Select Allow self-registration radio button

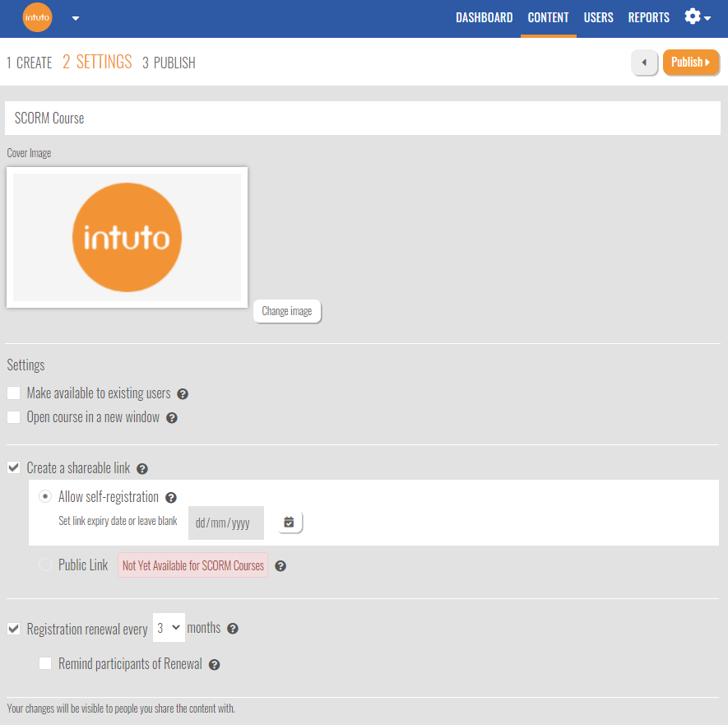[x=45, y=497]
